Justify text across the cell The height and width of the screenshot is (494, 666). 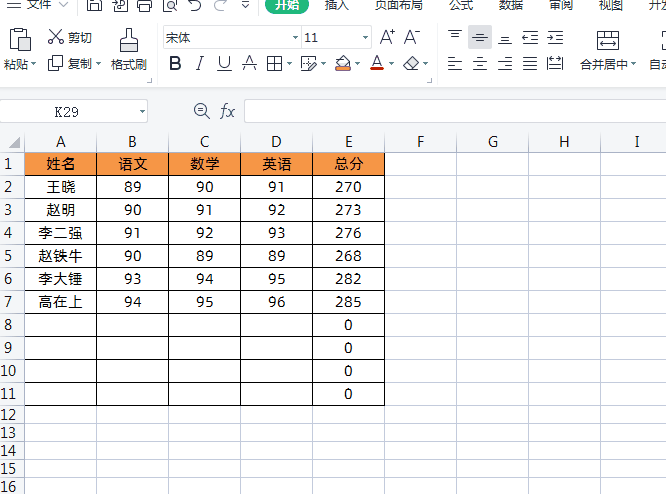530,64
